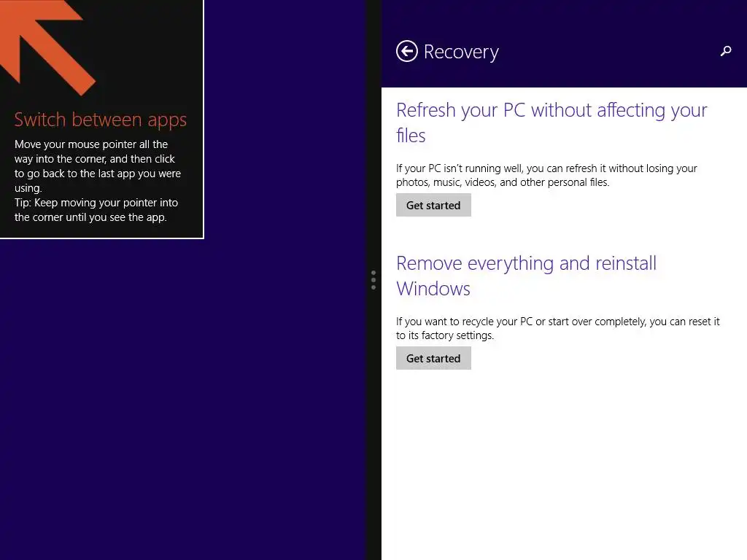Click text "If you want to recycle your PC"
Image resolution: width=747 pixels, height=560 pixels.
[x=464, y=322]
